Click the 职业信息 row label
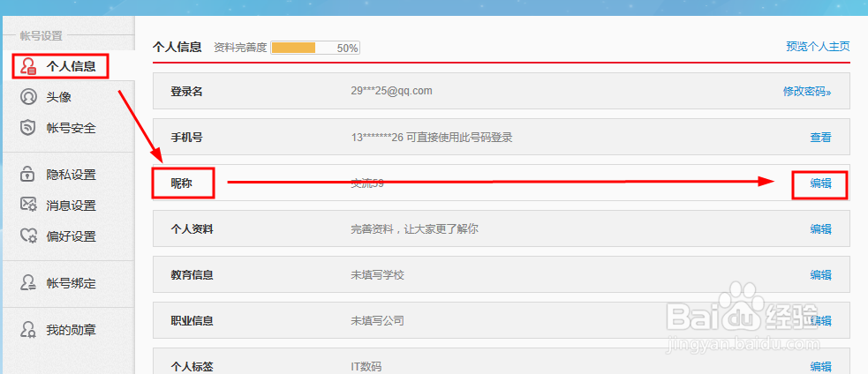 click(192, 320)
